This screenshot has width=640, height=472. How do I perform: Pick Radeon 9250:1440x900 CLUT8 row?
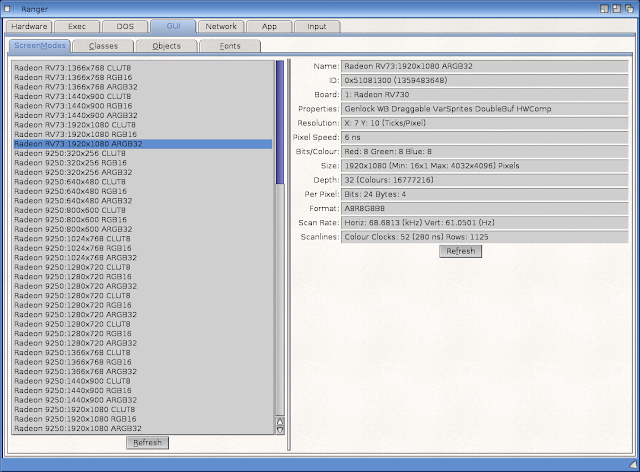coord(143,381)
